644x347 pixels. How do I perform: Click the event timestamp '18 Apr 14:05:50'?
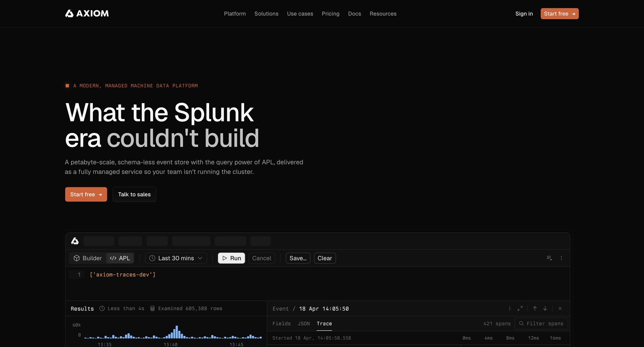324,309
